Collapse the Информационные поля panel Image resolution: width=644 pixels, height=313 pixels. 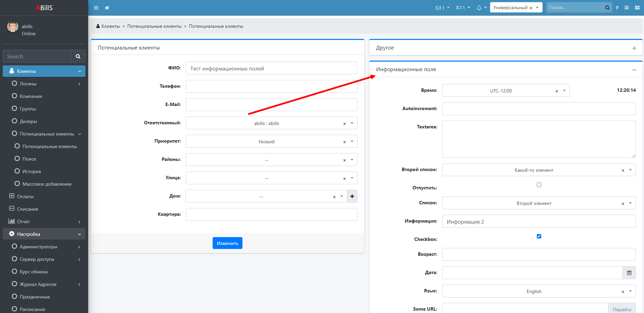634,70
